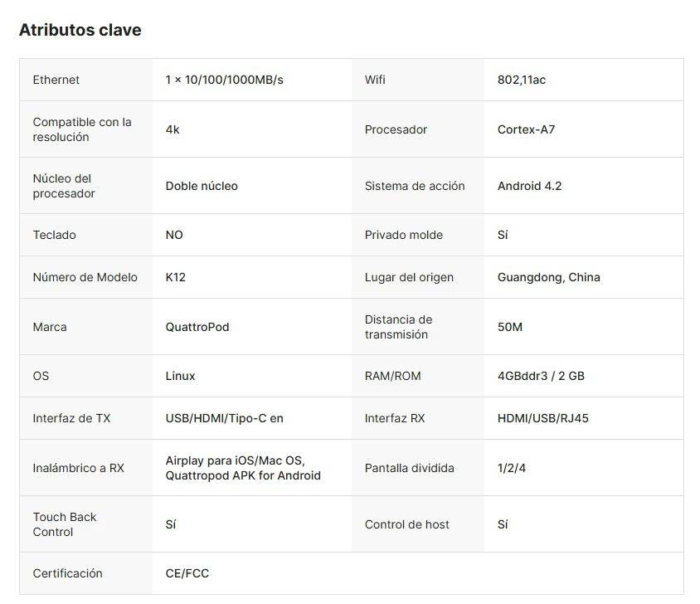The width and height of the screenshot is (700, 604).
Task: Select the QuattroPod brand value
Action: tap(197, 327)
